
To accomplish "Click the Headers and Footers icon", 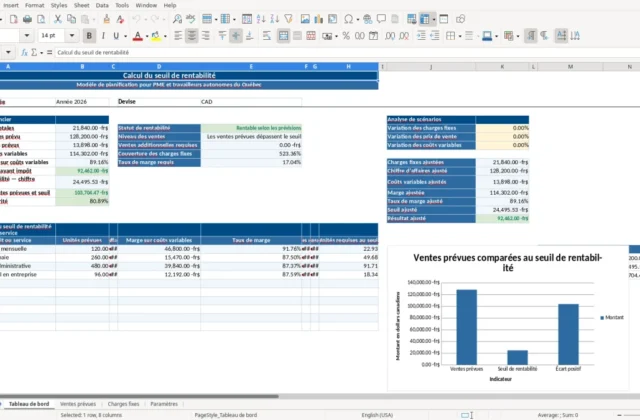I will [x=395, y=19].
